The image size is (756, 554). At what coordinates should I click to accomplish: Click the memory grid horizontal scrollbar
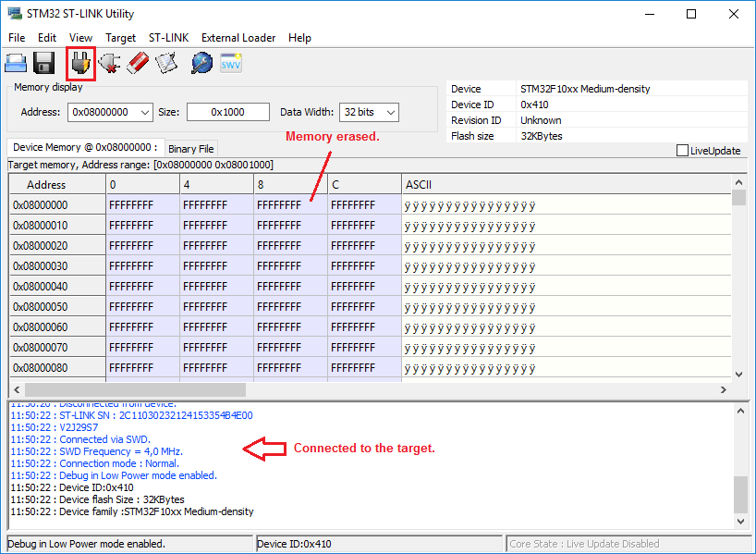129,390
